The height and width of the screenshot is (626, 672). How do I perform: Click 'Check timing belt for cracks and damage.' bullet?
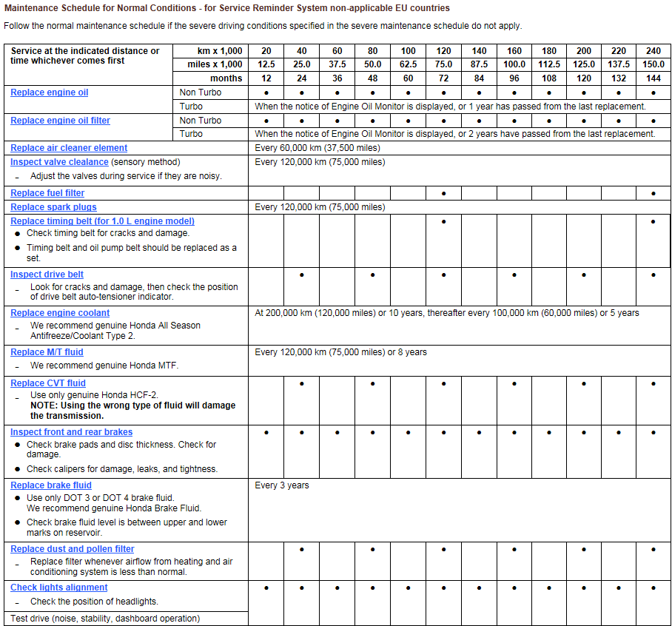pos(108,233)
